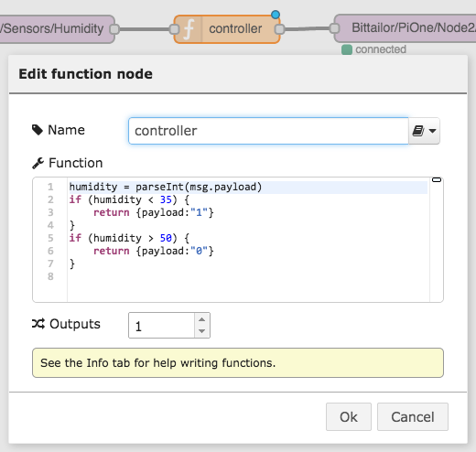The width and height of the screenshot is (476, 452).
Task: Click line number 8 in the gutter
Action: (x=50, y=276)
